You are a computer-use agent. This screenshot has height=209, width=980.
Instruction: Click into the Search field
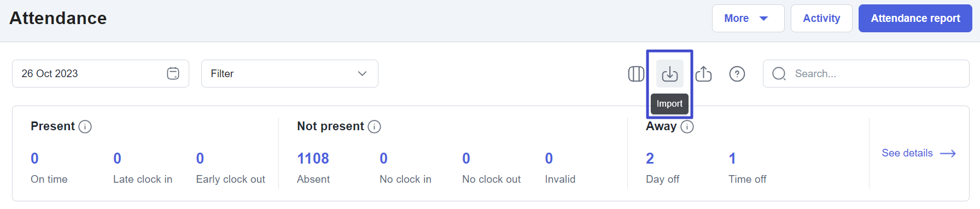[x=866, y=74]
